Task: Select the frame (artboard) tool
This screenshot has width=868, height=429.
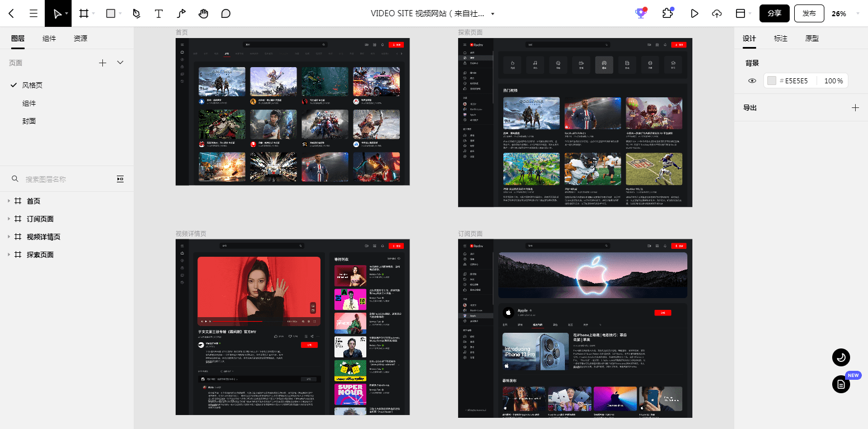Action: tap(84, 13)
